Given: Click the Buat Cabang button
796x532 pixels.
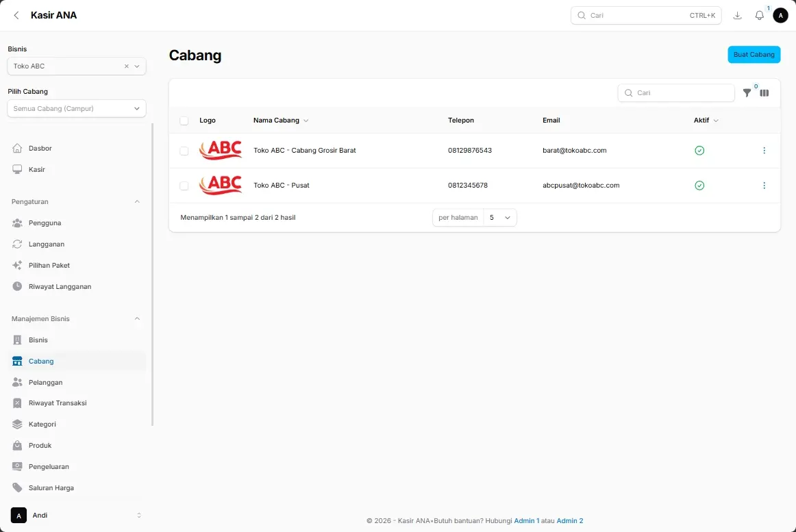Looking at the screenshot, I should tap(754, 54).
